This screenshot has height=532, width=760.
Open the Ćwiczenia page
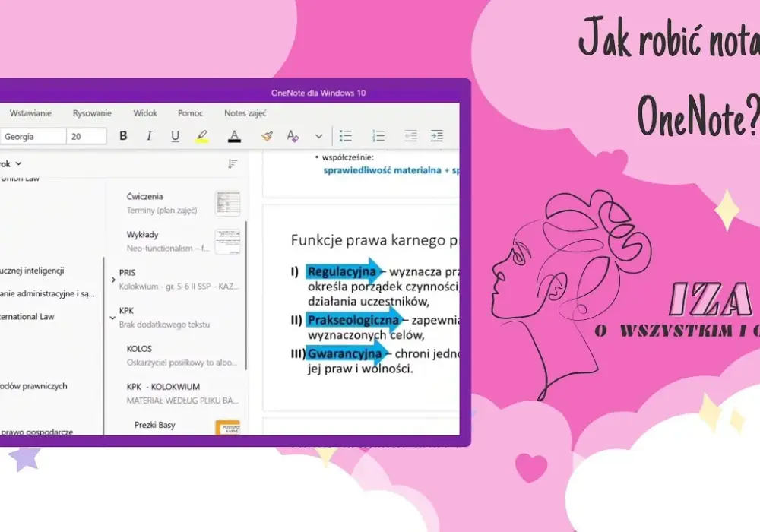[x=177, y=203]
